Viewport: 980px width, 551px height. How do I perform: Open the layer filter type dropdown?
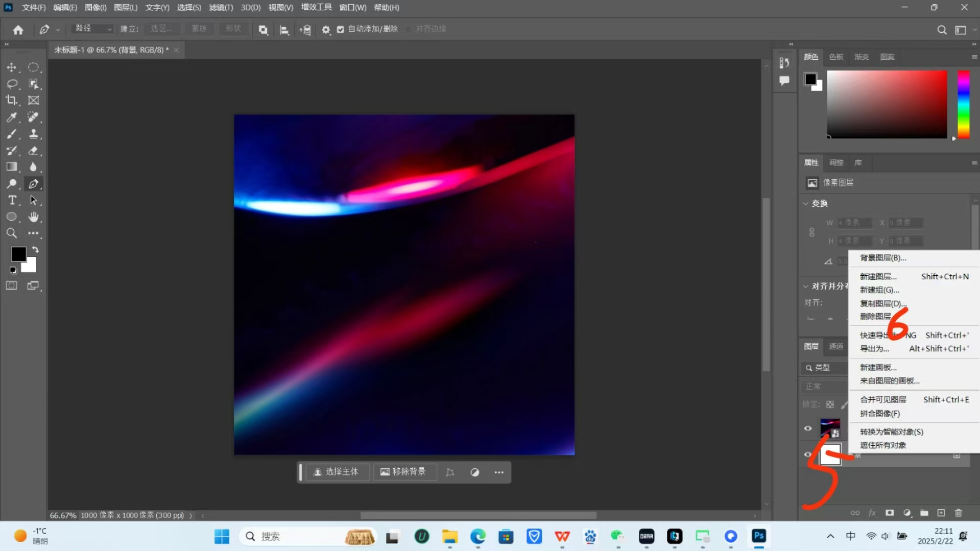click(824, 368)
